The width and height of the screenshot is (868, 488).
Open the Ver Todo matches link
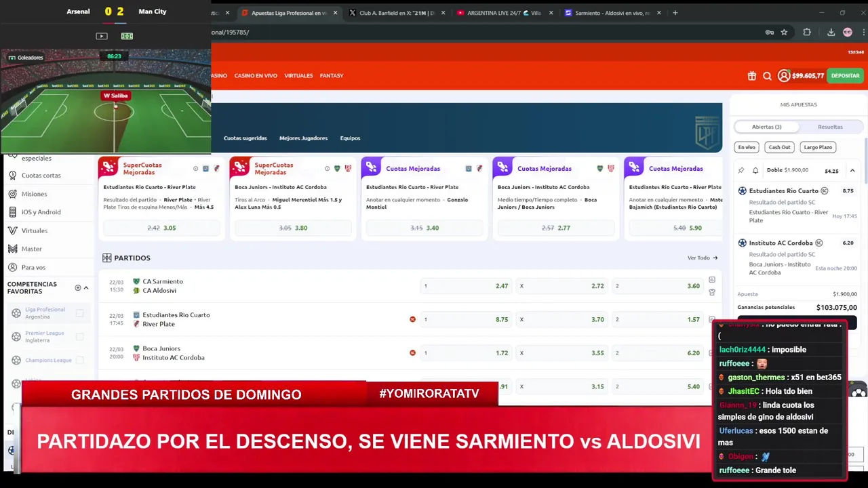[x=702, y=258]
